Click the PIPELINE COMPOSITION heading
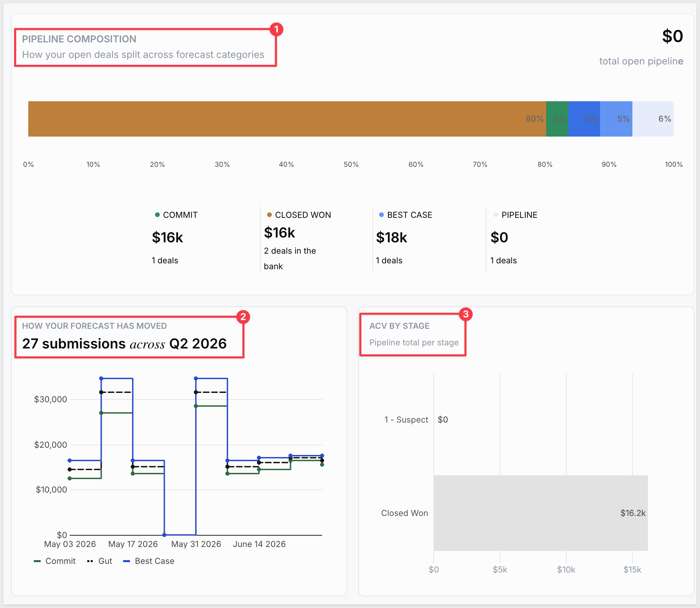Image resolution: width=700 pixels, height=608 pixels. [x=79, y=39]
